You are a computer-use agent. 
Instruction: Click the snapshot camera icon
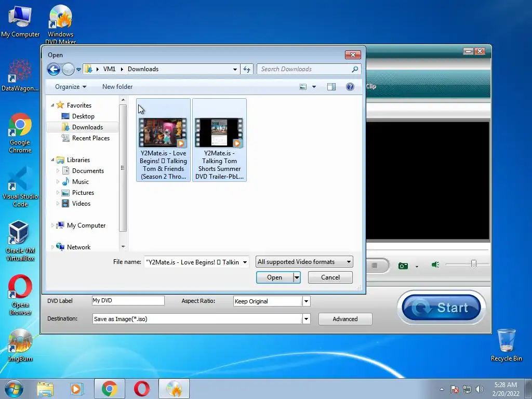tap(403, 265)
